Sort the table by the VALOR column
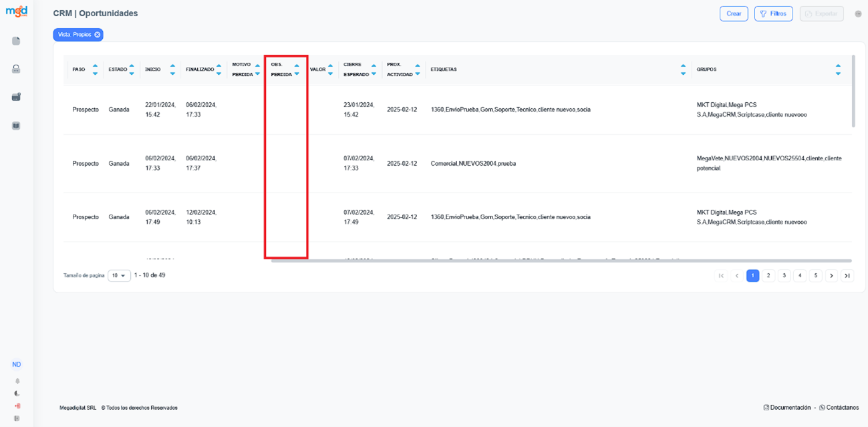This screenshot has height=427, width=868. click(x=330, y=69)
